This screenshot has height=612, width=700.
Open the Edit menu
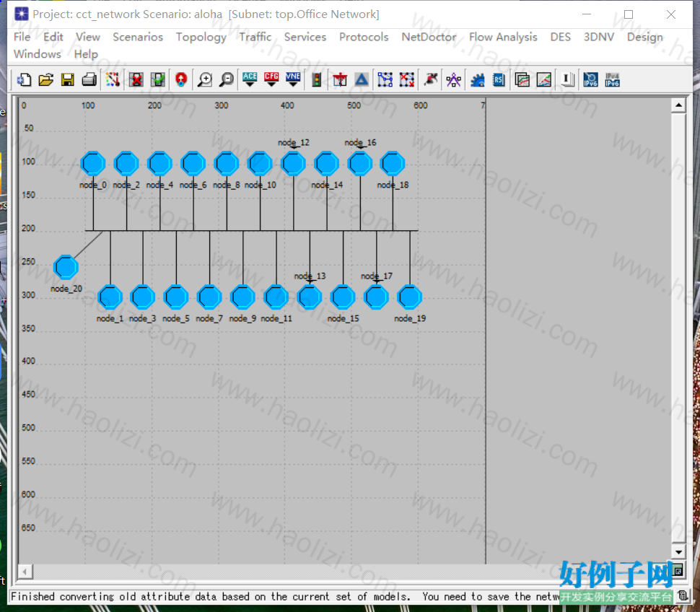(x=53, y=37)
